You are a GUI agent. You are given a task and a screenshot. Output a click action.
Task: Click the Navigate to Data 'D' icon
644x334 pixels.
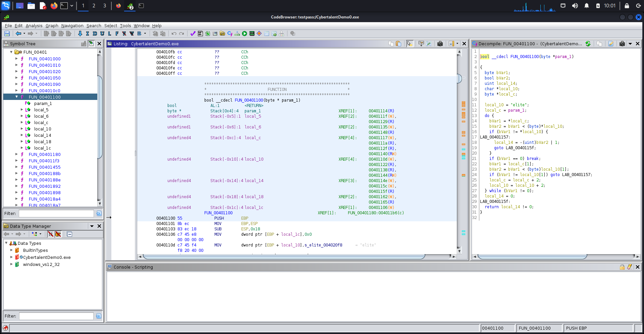pyautogui.click(x=95, y=34)
